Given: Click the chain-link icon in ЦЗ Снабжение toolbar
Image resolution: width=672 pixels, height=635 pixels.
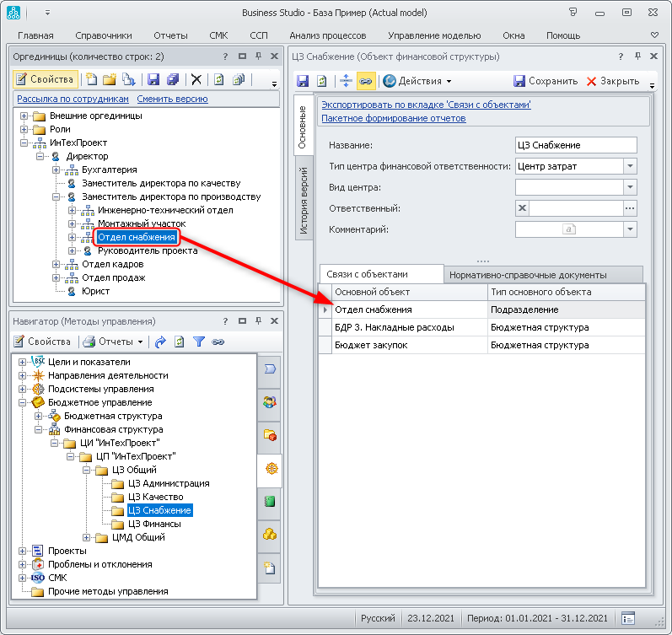Looking at the screenshot, I should click(x=366, y=81).
